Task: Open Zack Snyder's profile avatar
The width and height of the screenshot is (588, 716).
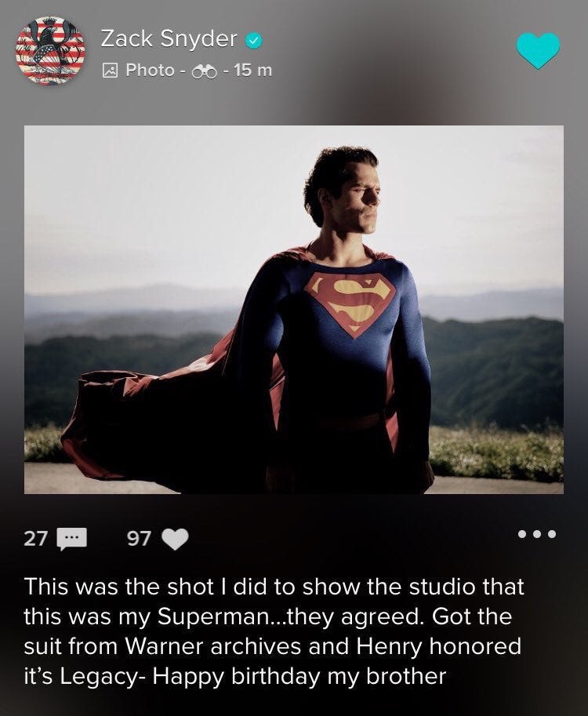Action: pos(51,50)
